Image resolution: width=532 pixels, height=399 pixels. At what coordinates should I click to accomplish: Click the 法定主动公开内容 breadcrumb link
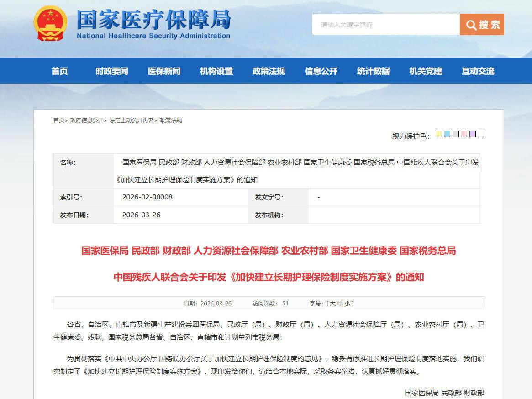click(x=132, y=121)
